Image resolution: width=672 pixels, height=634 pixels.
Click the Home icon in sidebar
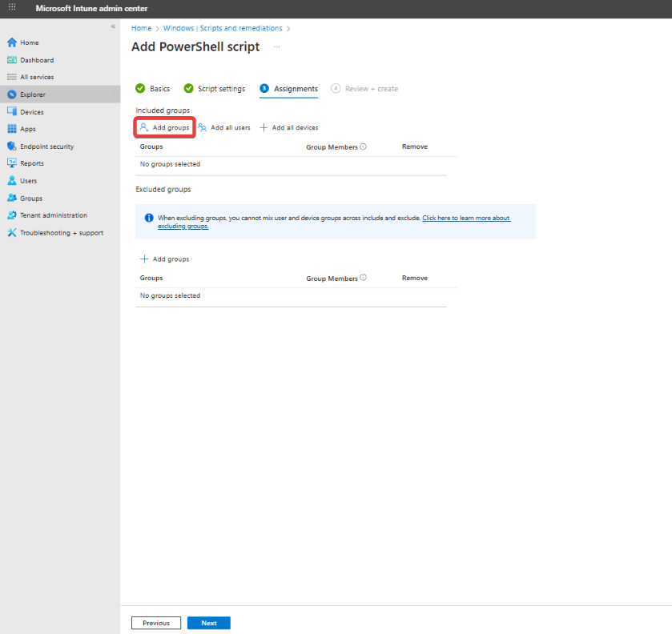pyautogui.click(x=12, y=42)
